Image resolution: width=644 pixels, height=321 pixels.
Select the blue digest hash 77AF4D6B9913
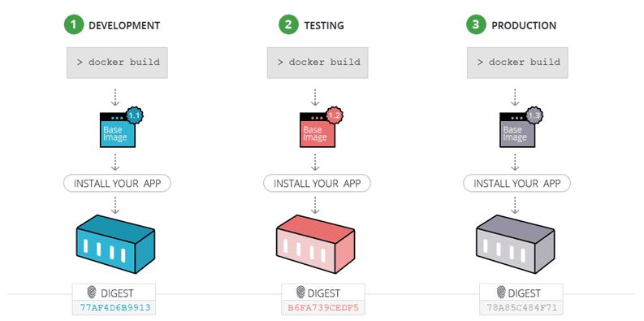[x=115, y=307]
